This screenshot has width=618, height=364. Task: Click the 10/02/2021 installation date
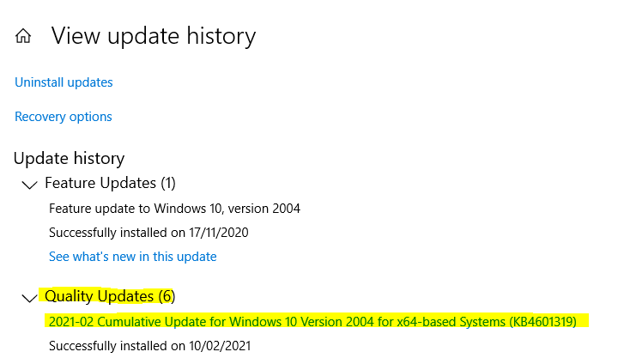pyautogui.click(x=220, y=346)
